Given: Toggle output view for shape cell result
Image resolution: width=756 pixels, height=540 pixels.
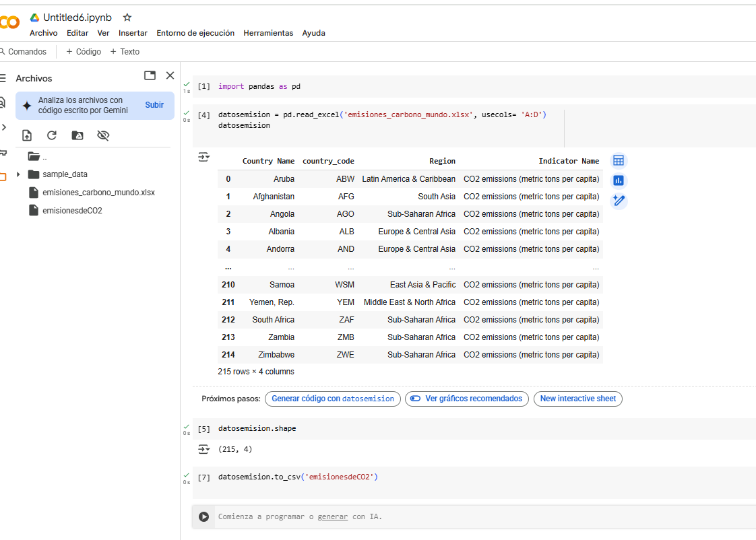Looking at the screenshot, I should click(203, 449).
